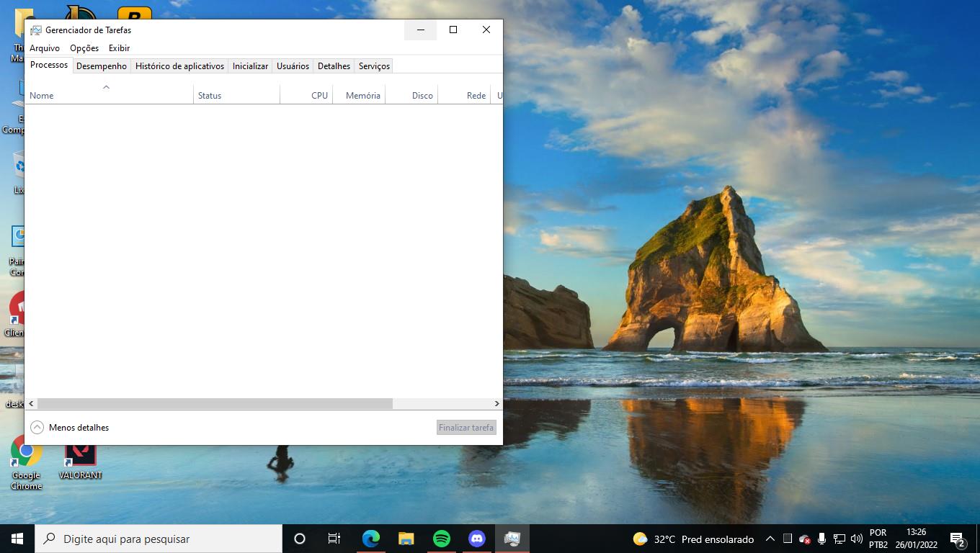The height and width of the screenshot is (553, 980).
Task: Go to the Serviços tab
Action: point(374,66)
